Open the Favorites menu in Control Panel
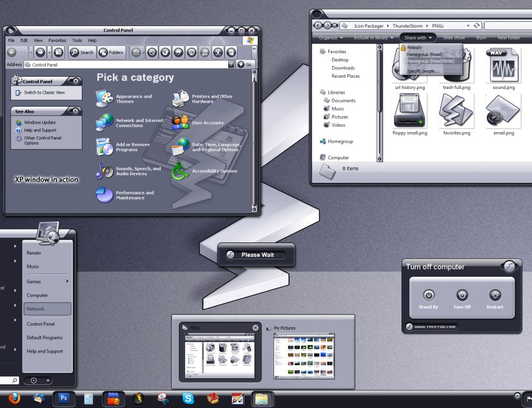Screen dimensions: 532x408 coord(57,40)
